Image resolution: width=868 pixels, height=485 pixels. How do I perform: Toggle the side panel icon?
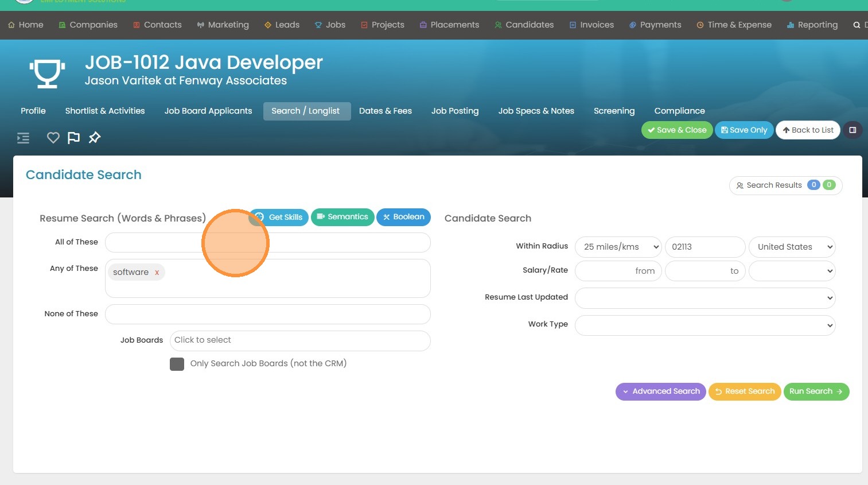853,130
